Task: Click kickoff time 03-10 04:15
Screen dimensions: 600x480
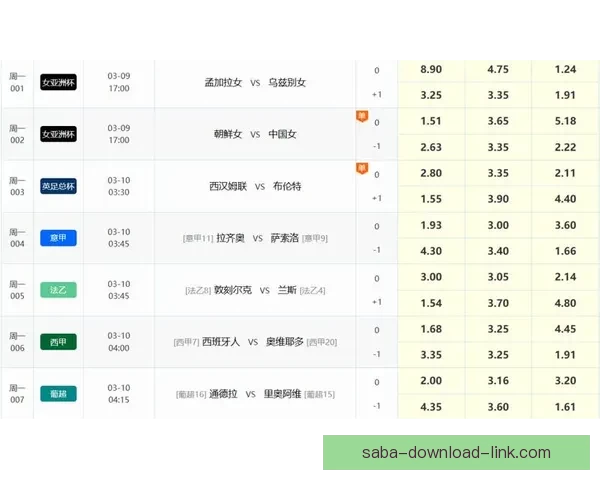Action: click(119, 394)
